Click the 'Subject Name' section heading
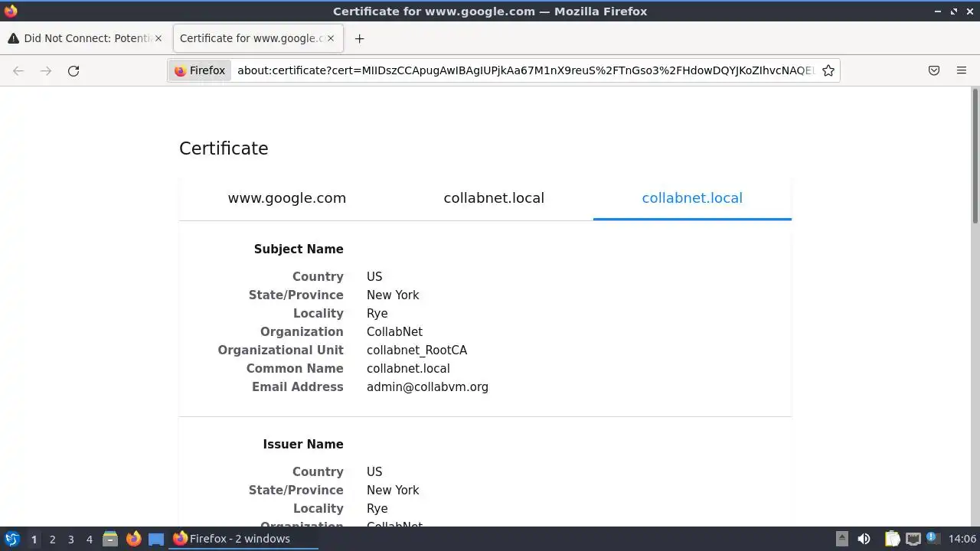Viewport: 980px width, 551px height. (x=299, y=249)
